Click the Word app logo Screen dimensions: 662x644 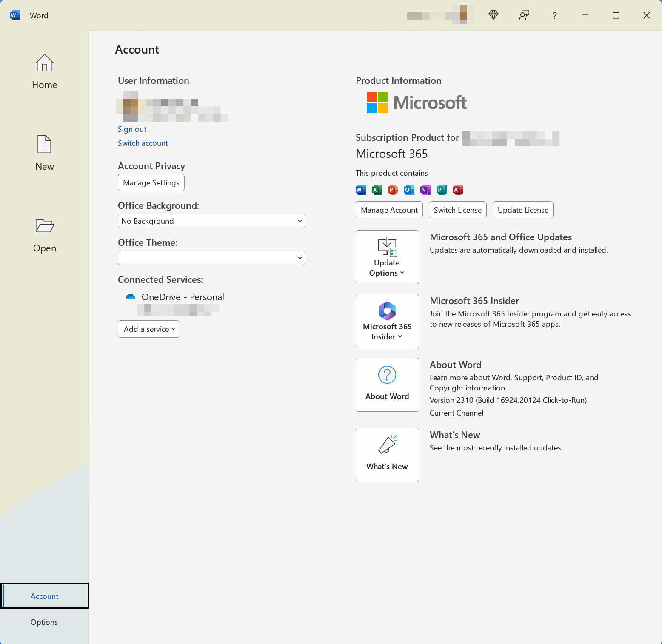click(15, 16)
